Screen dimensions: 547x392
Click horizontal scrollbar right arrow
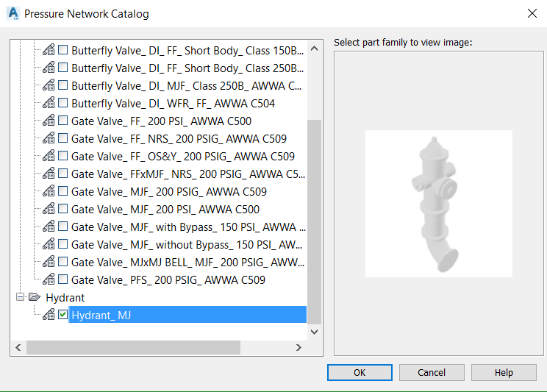298,348
